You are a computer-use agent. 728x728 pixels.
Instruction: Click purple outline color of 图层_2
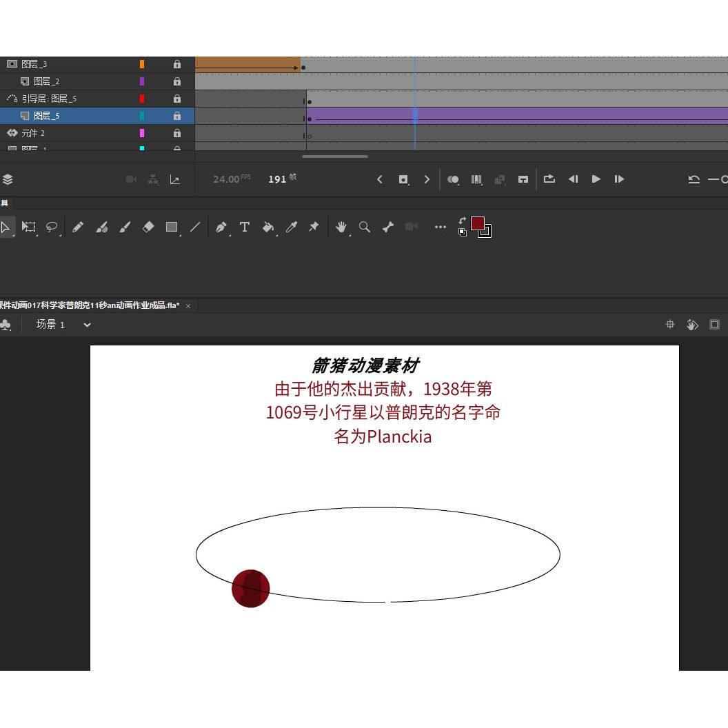142,81
